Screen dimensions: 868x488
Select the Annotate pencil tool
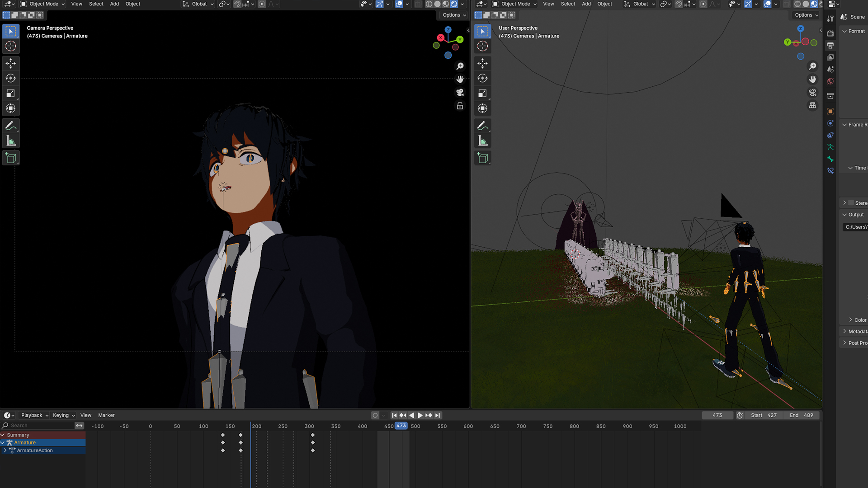[11, 126]
